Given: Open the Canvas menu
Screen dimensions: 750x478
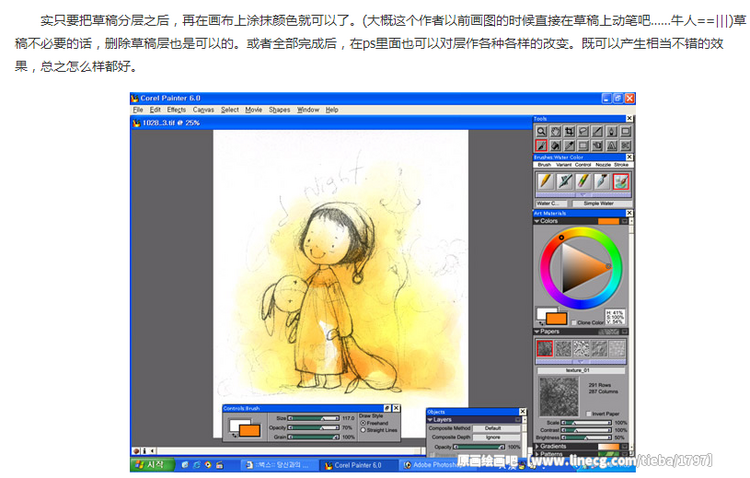Looking at the screenshot, I should pos(203,110).
